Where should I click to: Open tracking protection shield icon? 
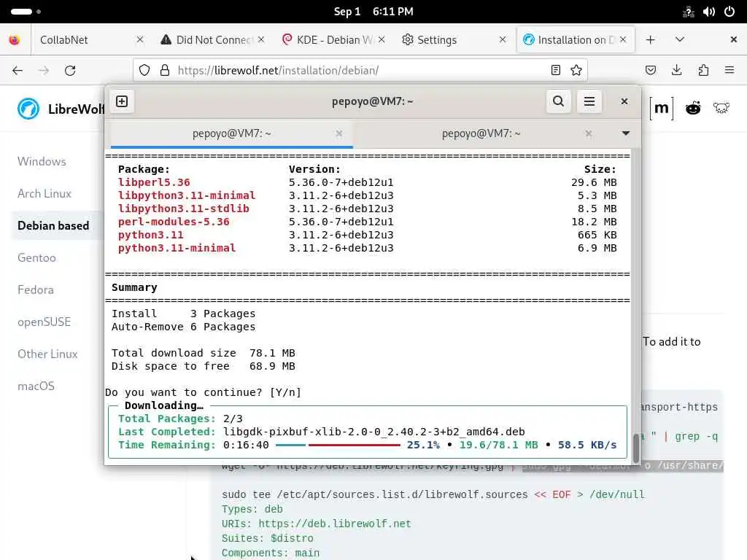[144, 71]
